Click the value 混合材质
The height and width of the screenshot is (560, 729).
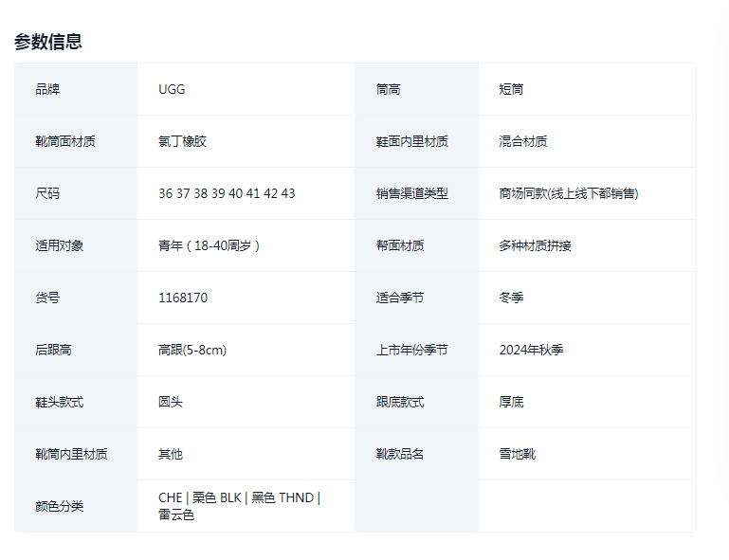[x=523, y=141]
